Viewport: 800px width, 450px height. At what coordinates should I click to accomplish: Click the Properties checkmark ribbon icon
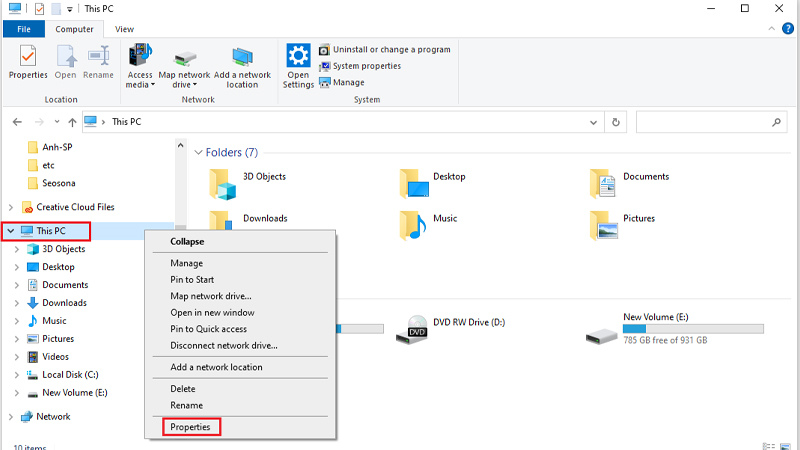click(x=28, y=56)
